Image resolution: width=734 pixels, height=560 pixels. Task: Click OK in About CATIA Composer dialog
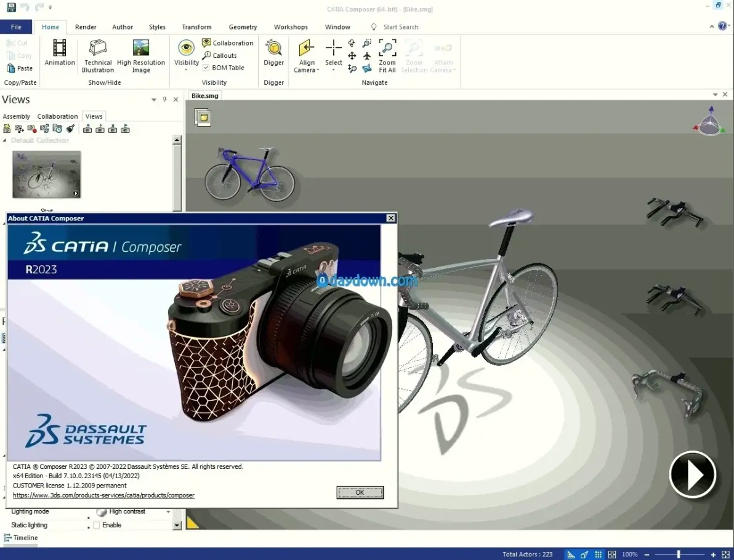[360, 492]
